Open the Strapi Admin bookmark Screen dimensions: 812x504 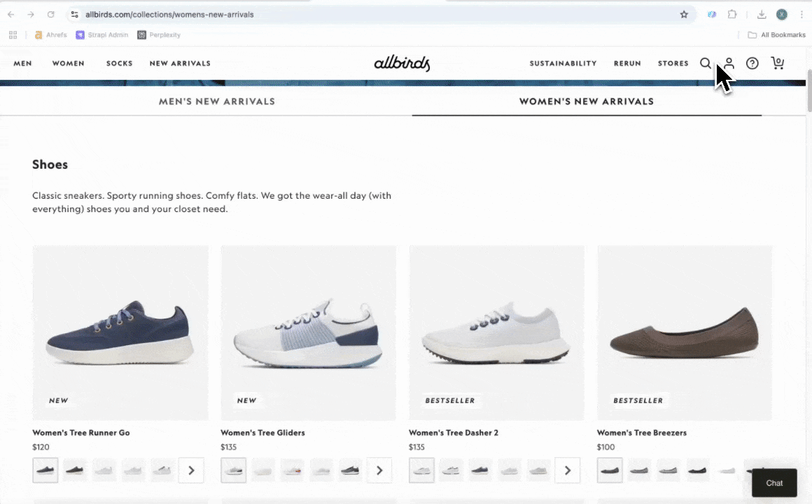coord(102,35)
